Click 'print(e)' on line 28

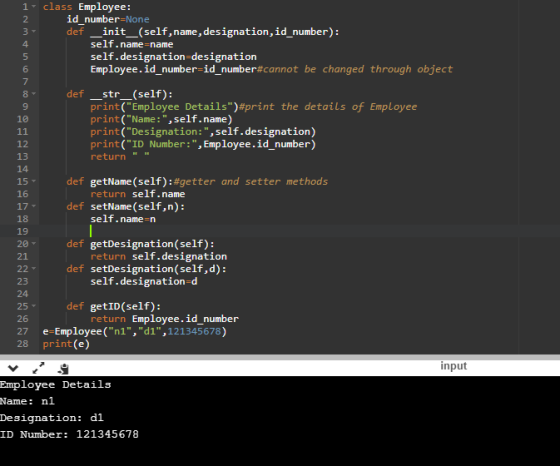66,344
